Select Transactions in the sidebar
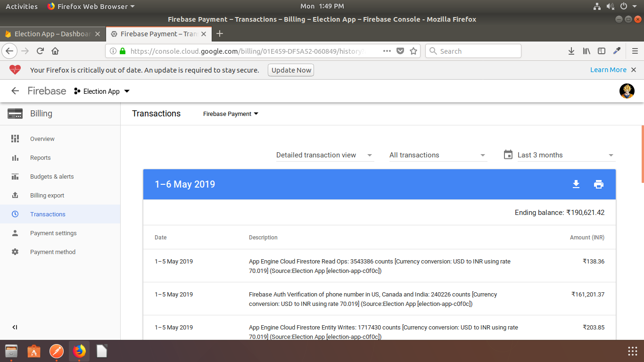The height and width of the screenshot is (362, 644). [x=60, y=214]
